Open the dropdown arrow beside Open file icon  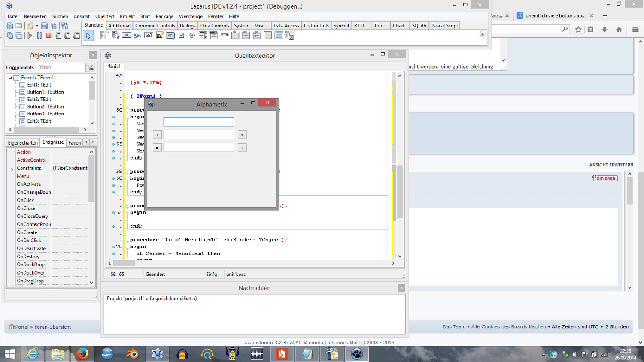[x=37, y=26]
